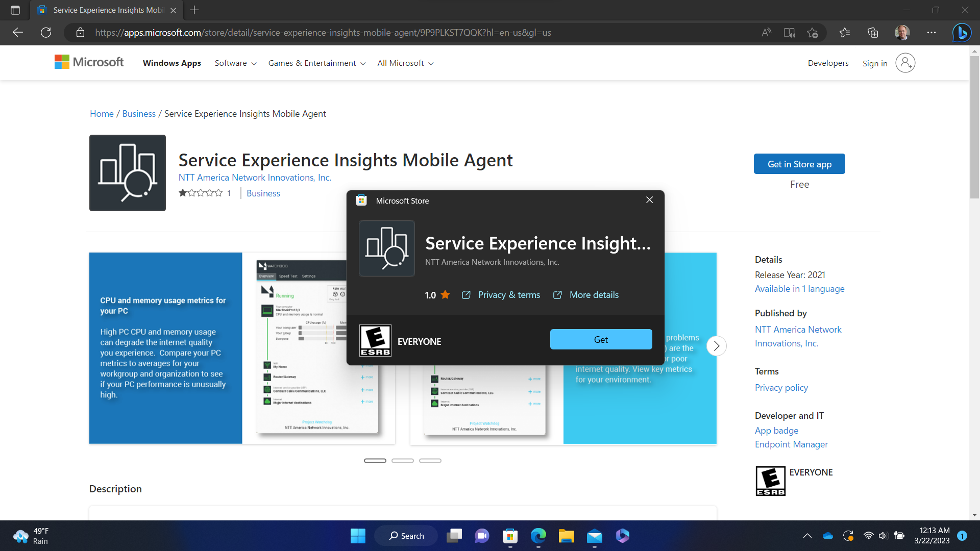Open File Explorer from taskbar
The width and height of the screenshot is (980, 551).
[x=566, y=536]
